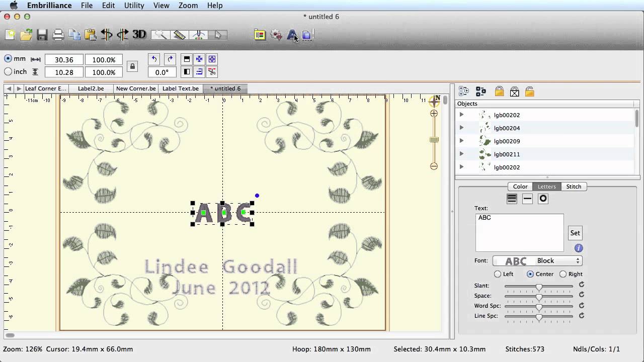Click the expand all objects icon
The height and width of the screenshot is (362, 644).
point(464,92)
